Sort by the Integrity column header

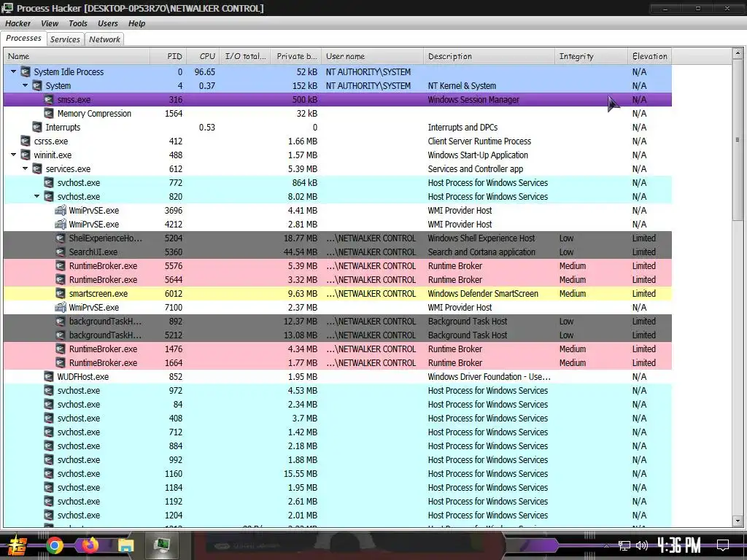pyautogui.click(x=591, y=56)
